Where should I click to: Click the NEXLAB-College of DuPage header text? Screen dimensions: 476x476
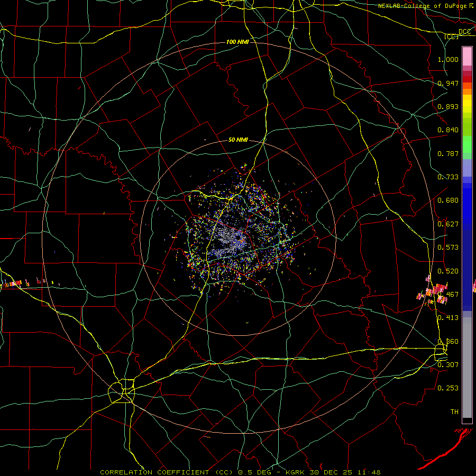tap(423, 6)
